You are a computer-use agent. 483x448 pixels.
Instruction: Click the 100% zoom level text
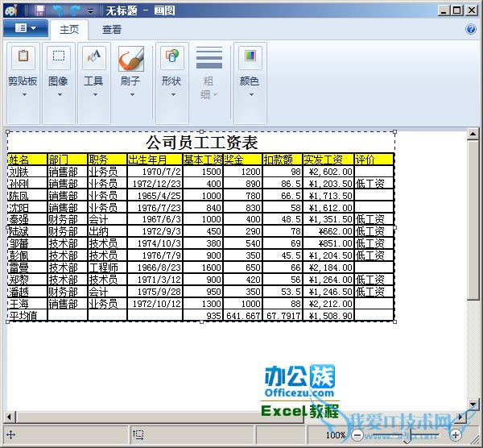point(336,435)
